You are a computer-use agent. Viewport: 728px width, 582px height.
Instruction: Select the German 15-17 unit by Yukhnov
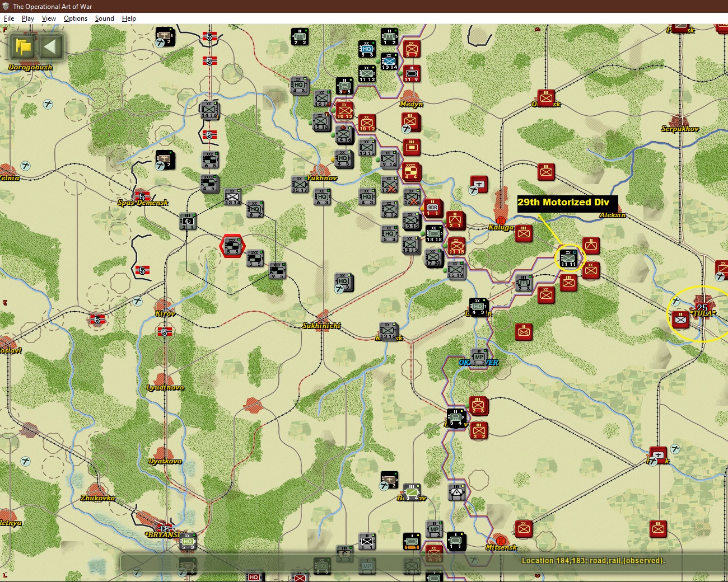coord(300,185)
